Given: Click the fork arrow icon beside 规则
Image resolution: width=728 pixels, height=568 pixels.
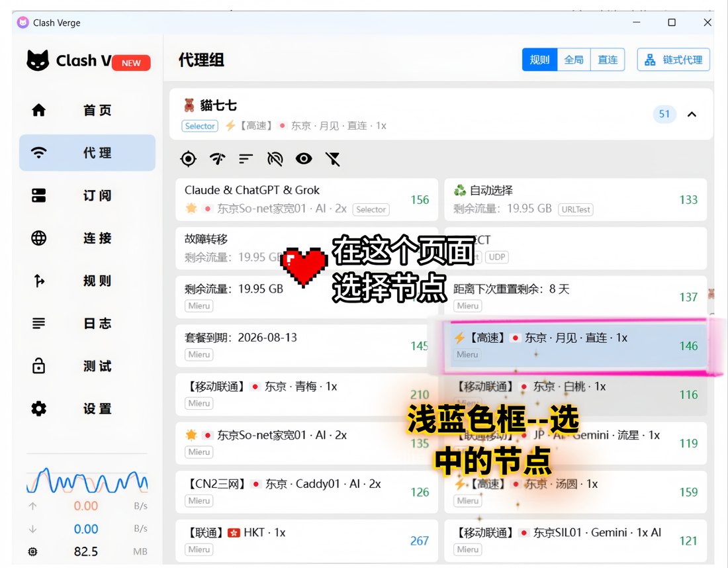Looking at the screenshot, I should pyautogui.click(x=40, y=281).
